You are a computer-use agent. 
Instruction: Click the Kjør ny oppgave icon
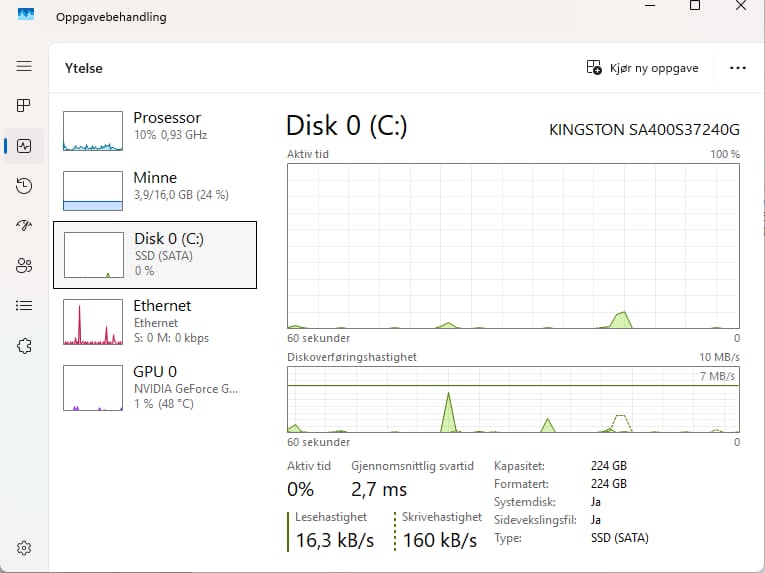594,67
